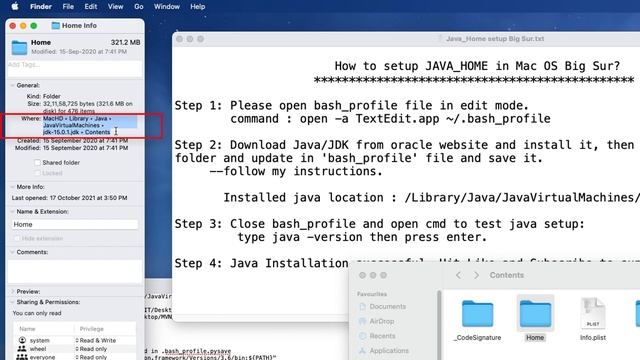Select the everyone group row icon

[x=22, y=357]
